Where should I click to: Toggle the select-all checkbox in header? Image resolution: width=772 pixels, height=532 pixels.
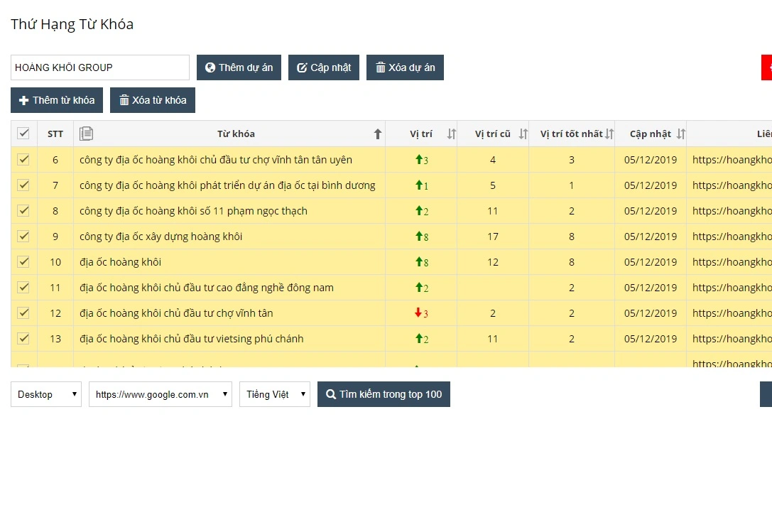click(23, 133)
